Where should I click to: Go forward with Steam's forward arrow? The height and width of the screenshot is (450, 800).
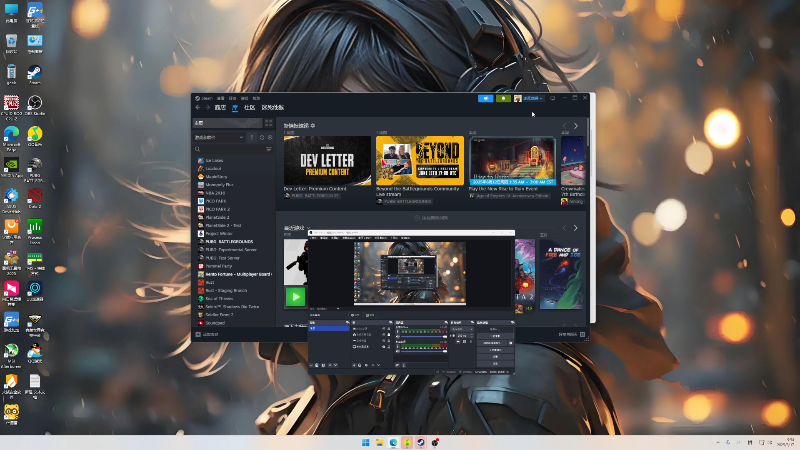[208, 108]
